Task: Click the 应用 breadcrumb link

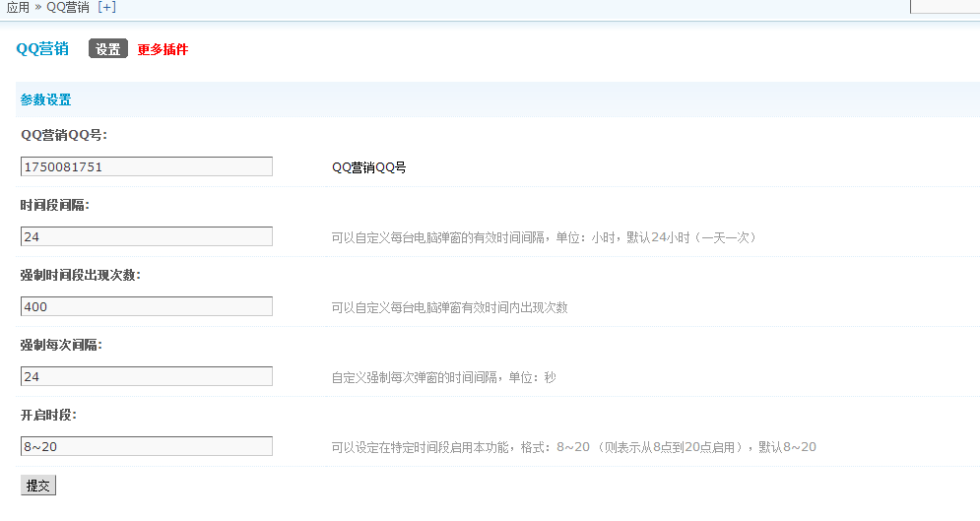Action: [x=18, y=8]
